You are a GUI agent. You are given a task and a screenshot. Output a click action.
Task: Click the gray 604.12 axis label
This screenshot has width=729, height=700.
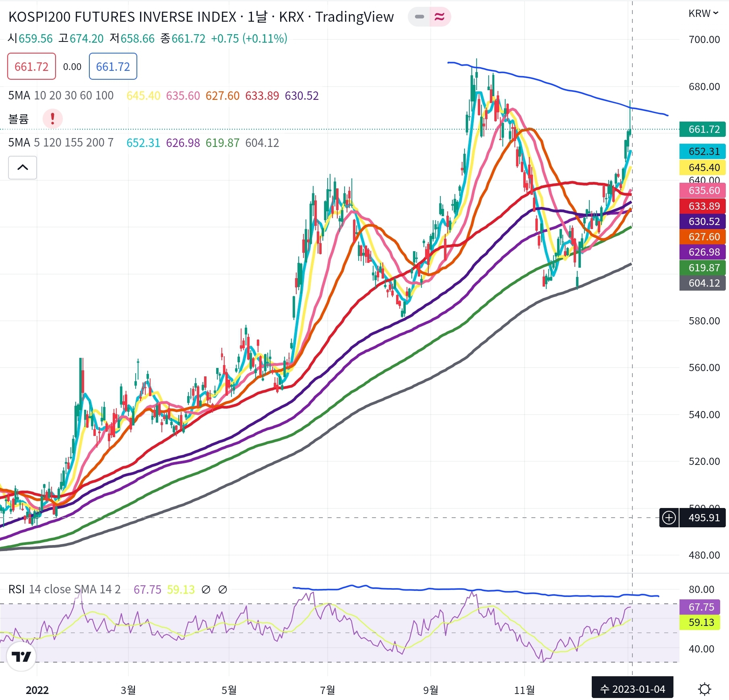tap(702, 283)
